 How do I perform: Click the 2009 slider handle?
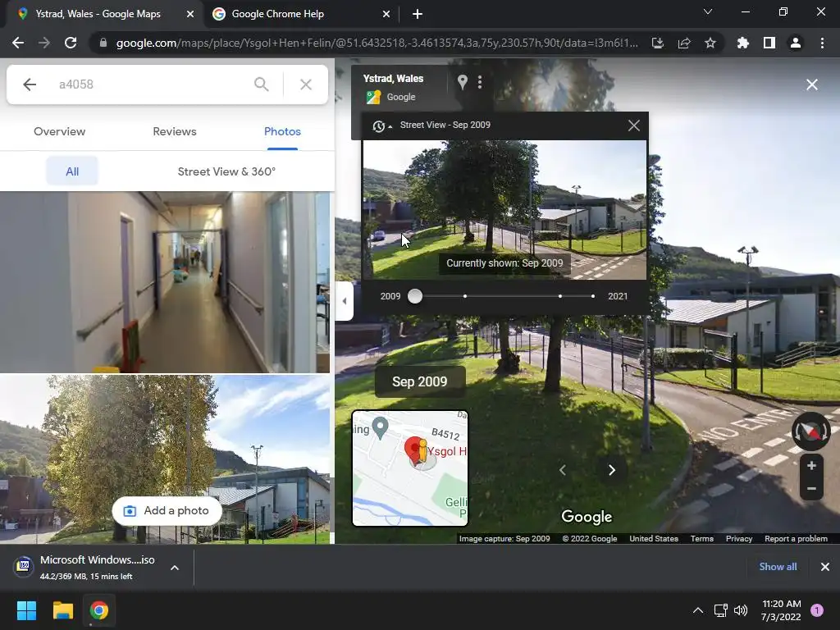pos(414,295)
